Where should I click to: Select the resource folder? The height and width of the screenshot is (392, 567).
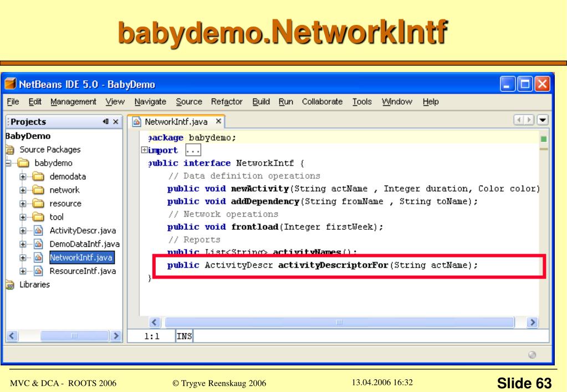pyautogui.click(x=65, y=204)
